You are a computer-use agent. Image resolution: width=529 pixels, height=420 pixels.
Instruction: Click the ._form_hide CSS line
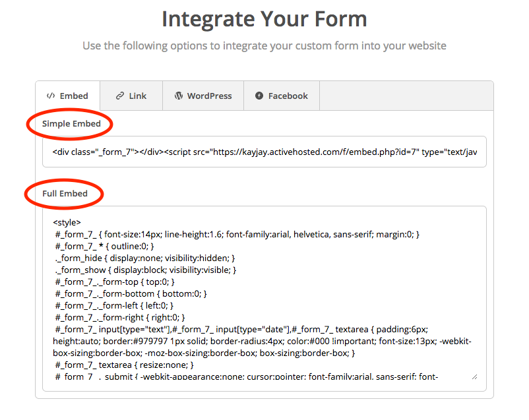click(145, 258)
